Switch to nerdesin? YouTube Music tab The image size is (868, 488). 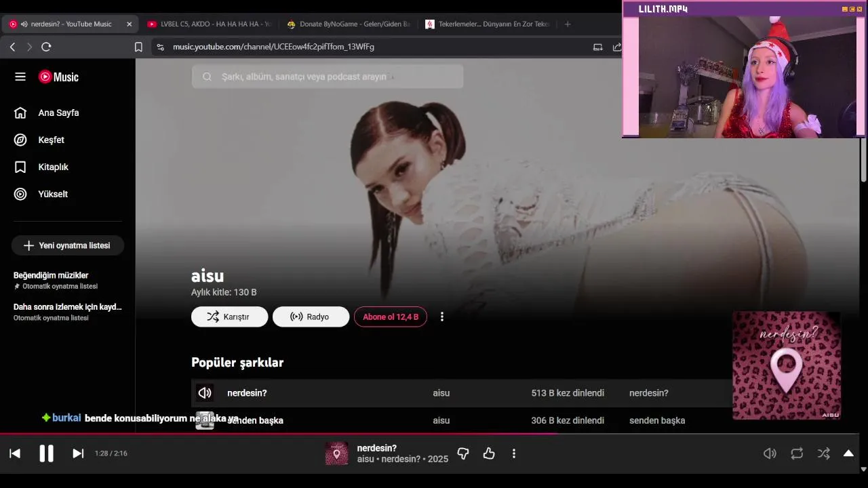(x=71, y=24)
